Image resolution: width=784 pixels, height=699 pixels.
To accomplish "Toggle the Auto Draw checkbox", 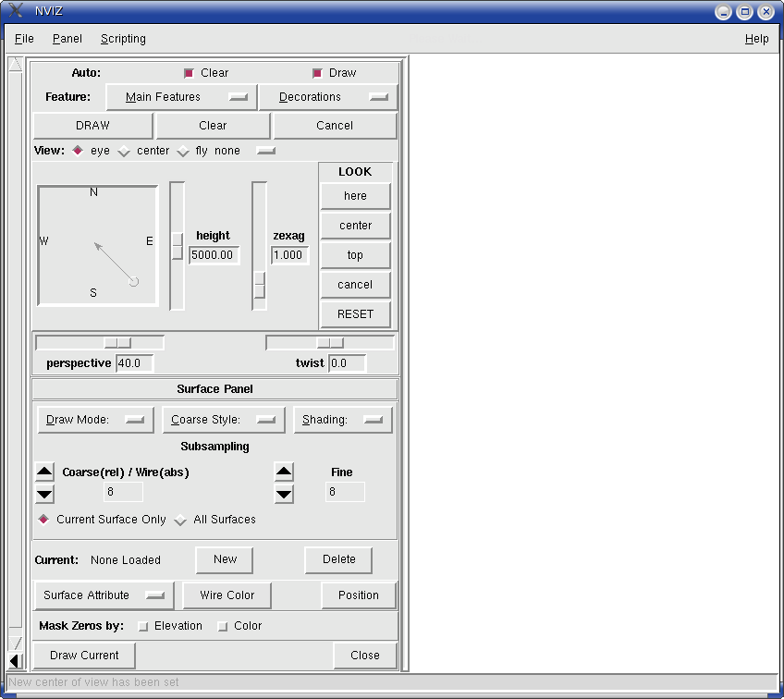I will [x=317, y=73].
